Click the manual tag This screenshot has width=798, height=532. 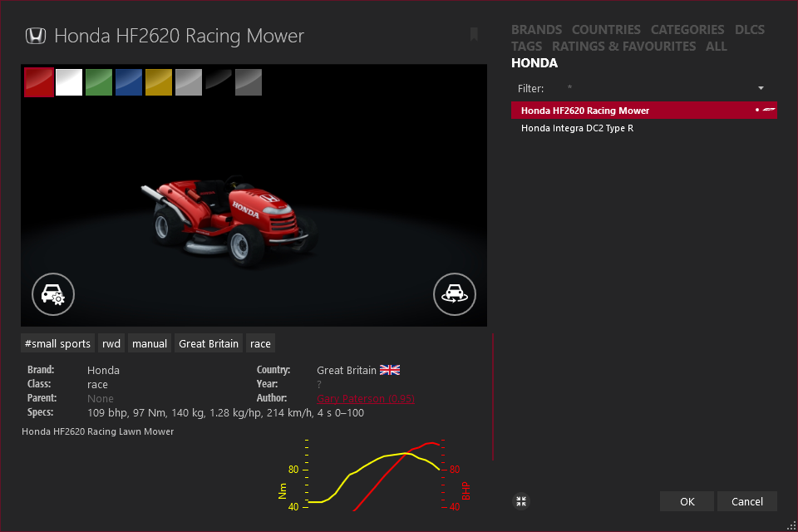pyautogui.click(x=150, y=343)
